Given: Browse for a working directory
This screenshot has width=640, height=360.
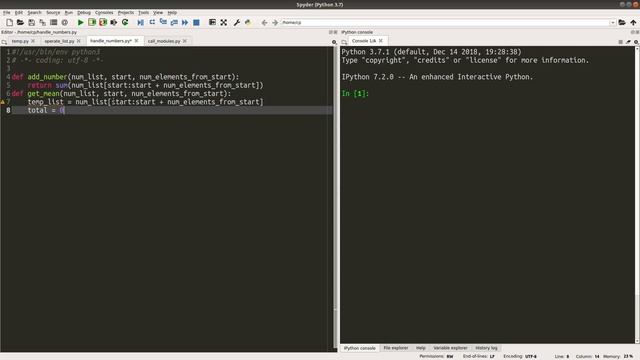Looking at the screenshot, I should point(622,22).
